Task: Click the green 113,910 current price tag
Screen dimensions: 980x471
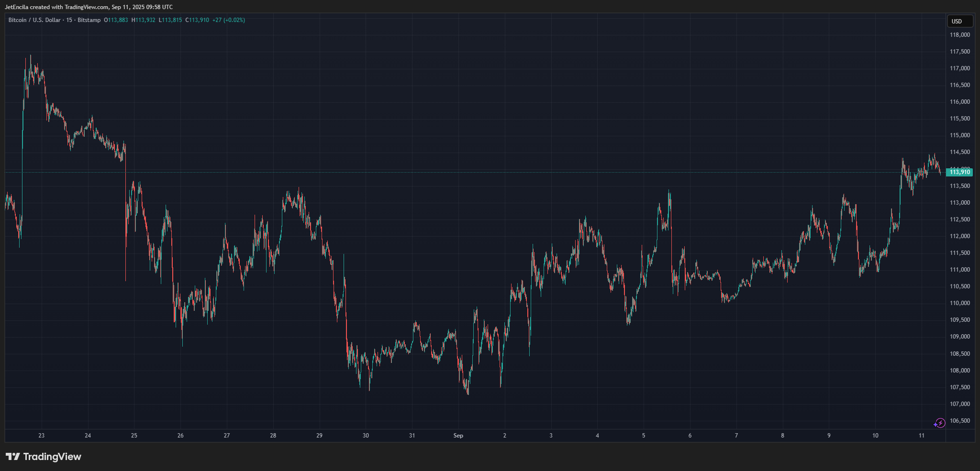Action: (x=959, y=172)
